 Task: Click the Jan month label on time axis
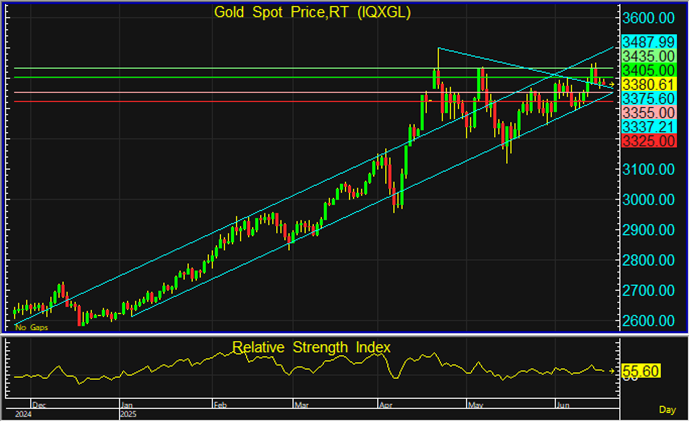127,405
